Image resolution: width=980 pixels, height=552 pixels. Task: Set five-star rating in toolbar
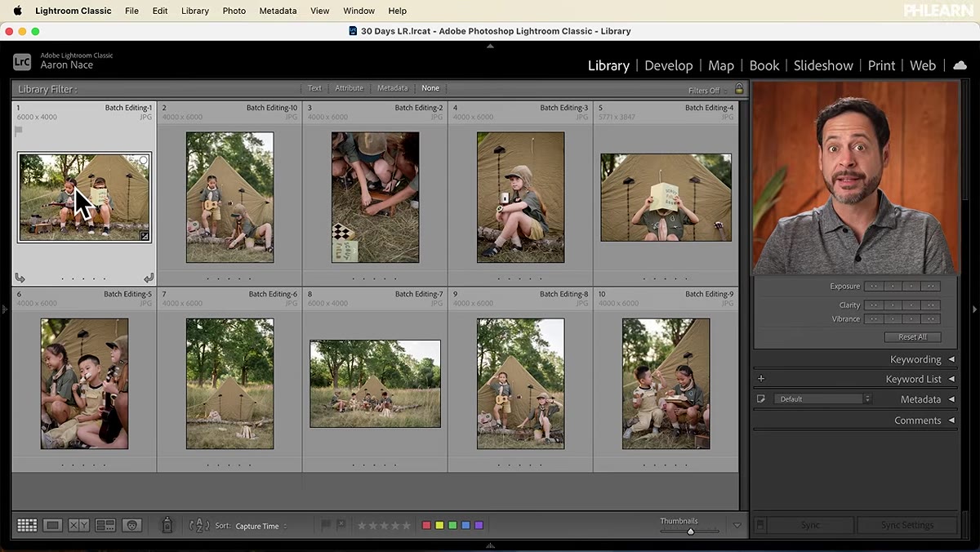pos(406,526)
